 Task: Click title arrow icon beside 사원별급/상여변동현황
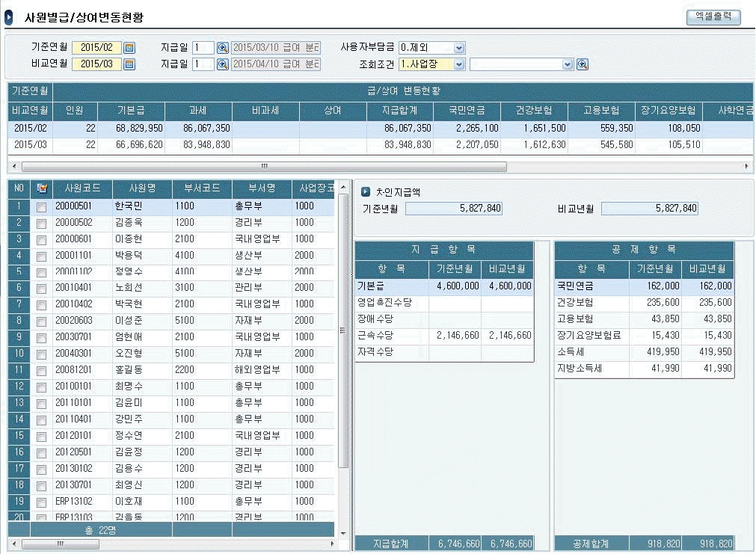point(9,17)
